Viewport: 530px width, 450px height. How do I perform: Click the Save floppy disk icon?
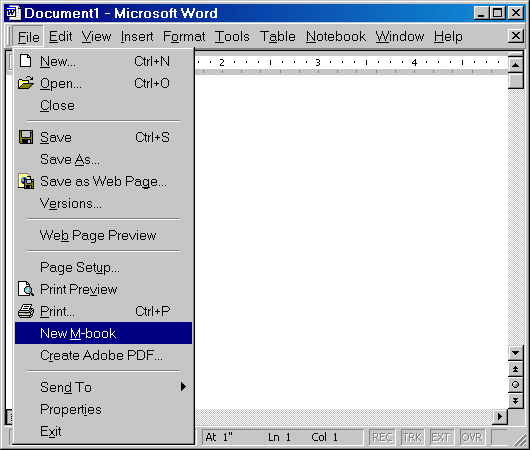click(x=26, y=137)
